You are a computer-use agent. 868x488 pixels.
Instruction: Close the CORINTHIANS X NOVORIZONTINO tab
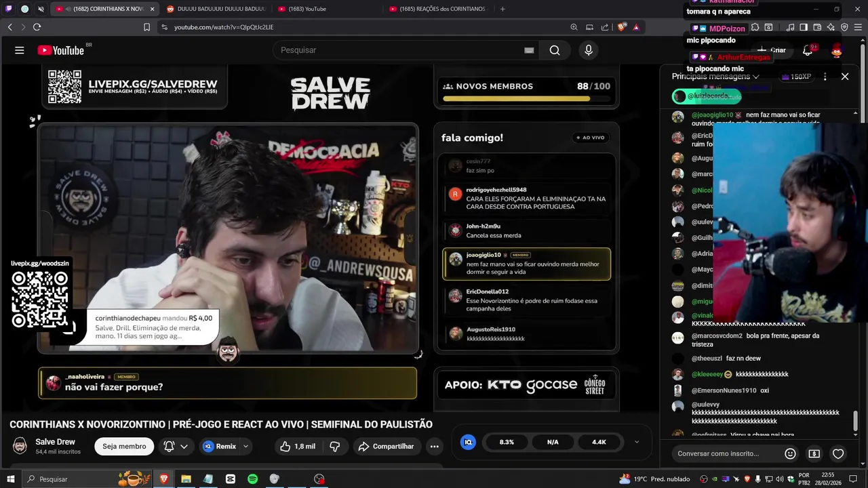point(152,9)
